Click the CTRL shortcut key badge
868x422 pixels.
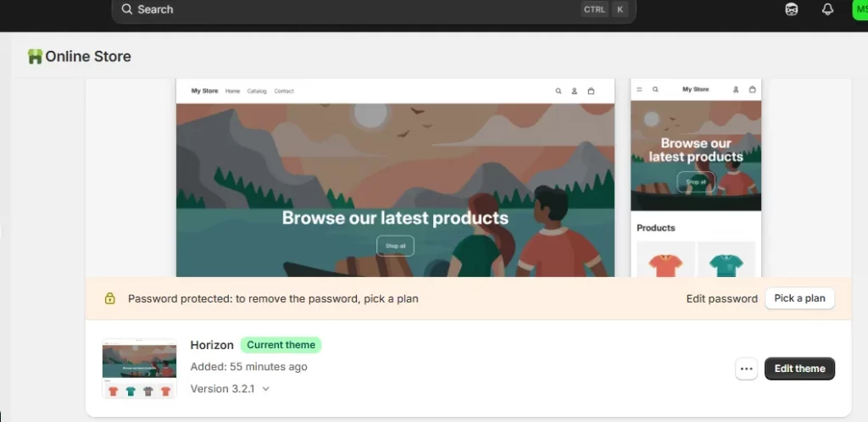click(x=594, y=9)
